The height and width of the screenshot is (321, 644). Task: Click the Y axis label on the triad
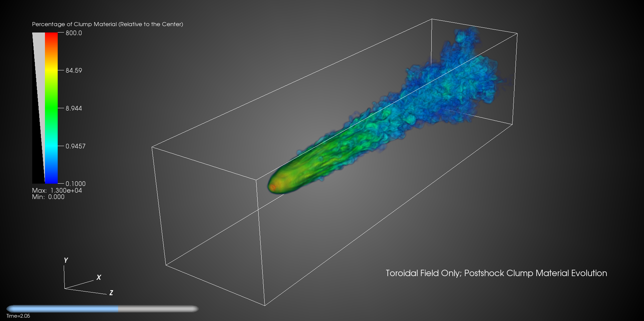point(66,260)
